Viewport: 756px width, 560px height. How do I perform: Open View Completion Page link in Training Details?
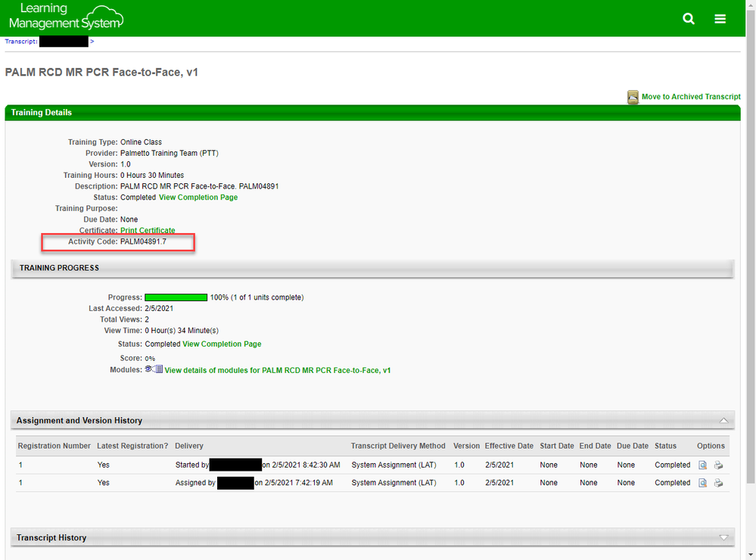click(x=198, y=198)
